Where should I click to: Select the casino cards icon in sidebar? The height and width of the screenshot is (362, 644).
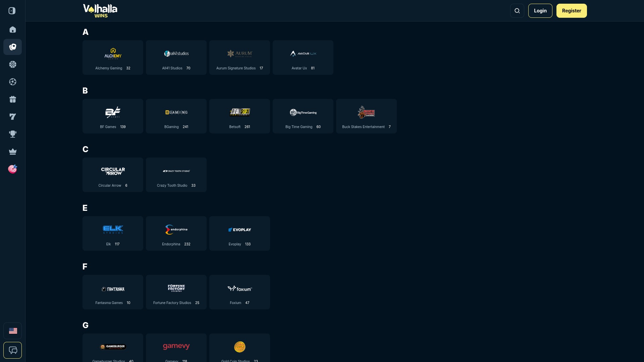pyautogui.click(x=12, y=47)
